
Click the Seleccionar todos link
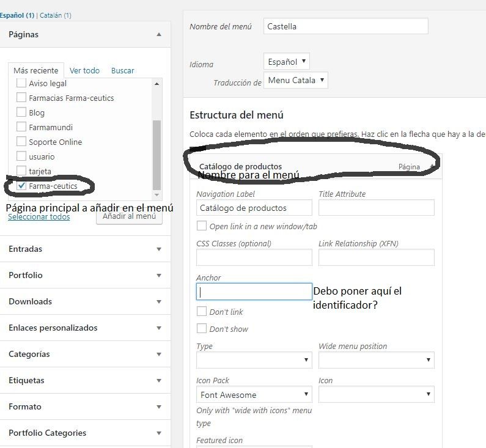click(39, 217)
